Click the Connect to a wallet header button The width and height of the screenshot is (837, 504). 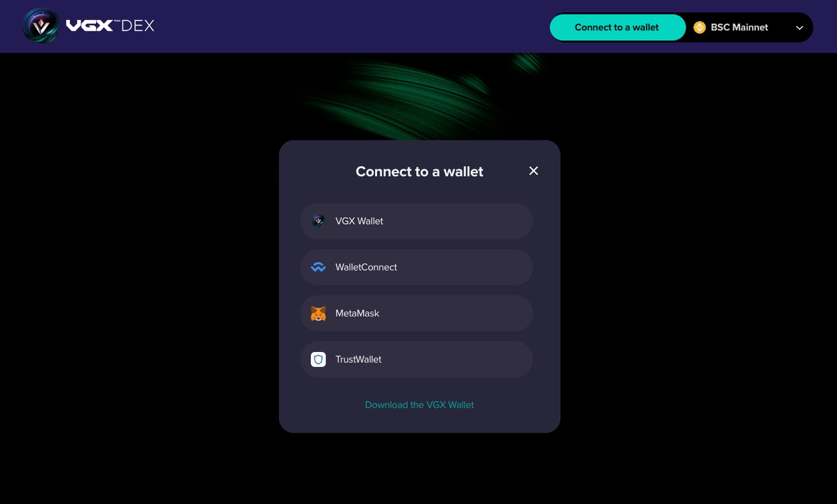(x=617, y=27)
